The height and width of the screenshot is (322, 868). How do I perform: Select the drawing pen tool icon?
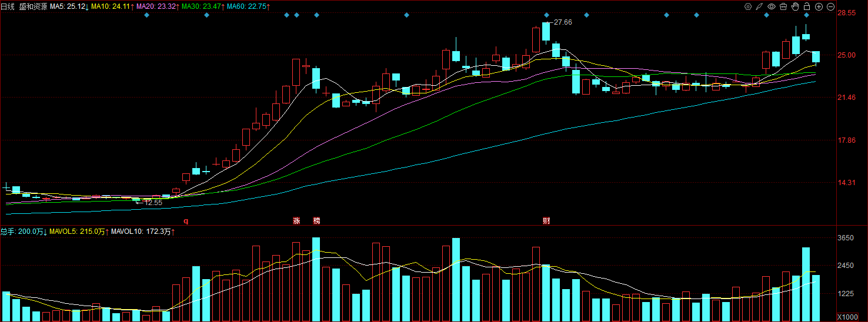pyautogui.click(x=760, y=6)
